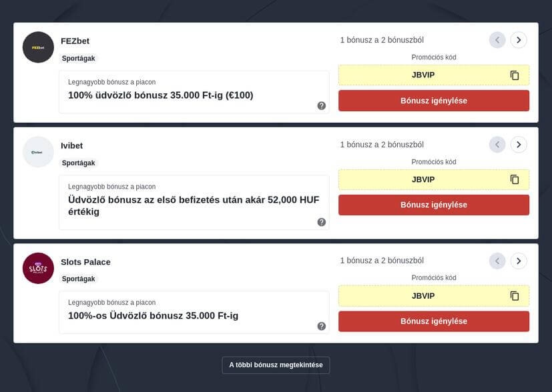Open the Slots Palace name link

pyautogui.click(x=85, y=262)
